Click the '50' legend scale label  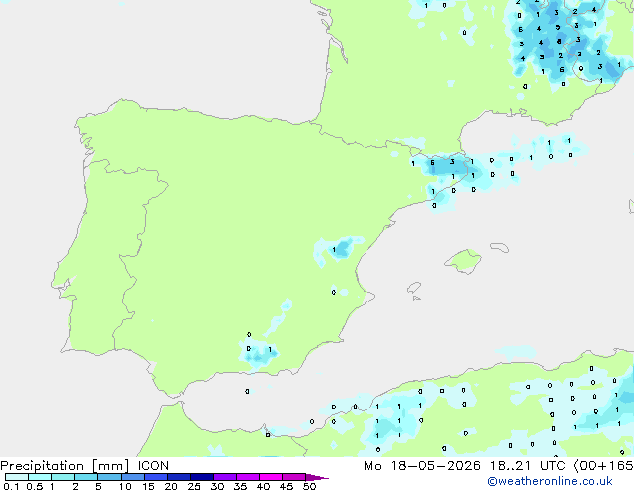pyautogui.click(x=309, y=486)
